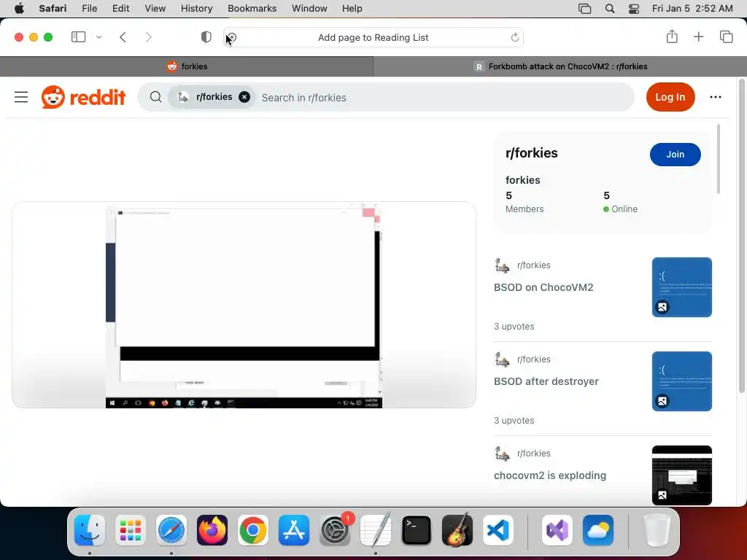Open the Safari menu
This screenshot has width=747, height=560.
pyautogui.click(x=53, y=9)
